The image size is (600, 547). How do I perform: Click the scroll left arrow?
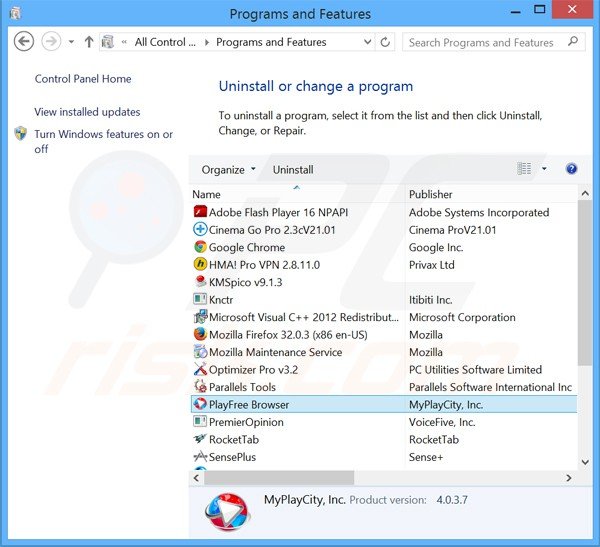click(x=196, y=478)
